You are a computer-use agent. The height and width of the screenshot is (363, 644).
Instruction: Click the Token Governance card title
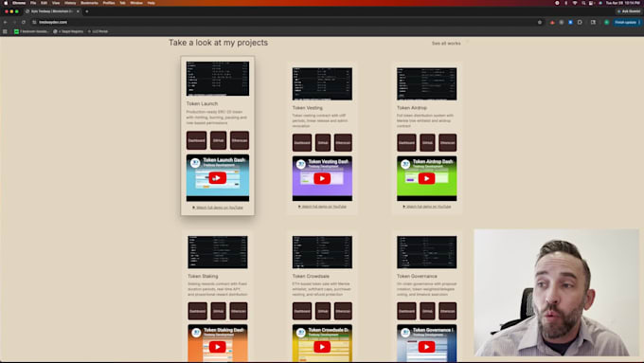417,276
